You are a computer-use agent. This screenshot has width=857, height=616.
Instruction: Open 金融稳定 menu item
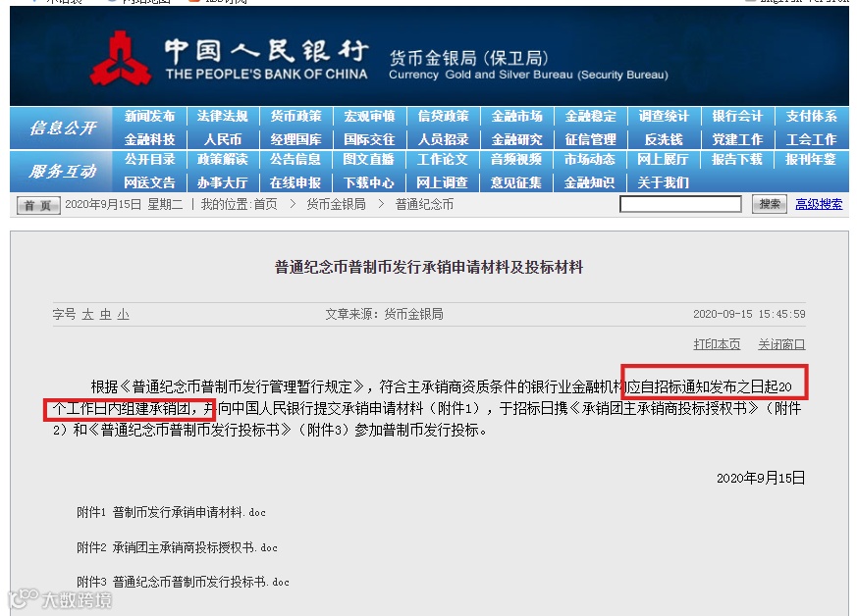click(x=590, y=117)
